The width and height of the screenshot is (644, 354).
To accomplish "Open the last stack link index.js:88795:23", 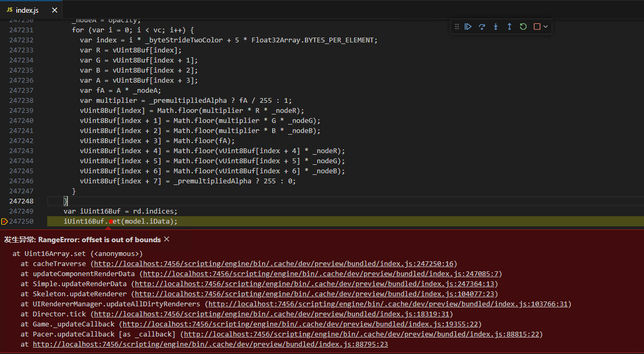I will pyautogui.click(x=210, y=344).
